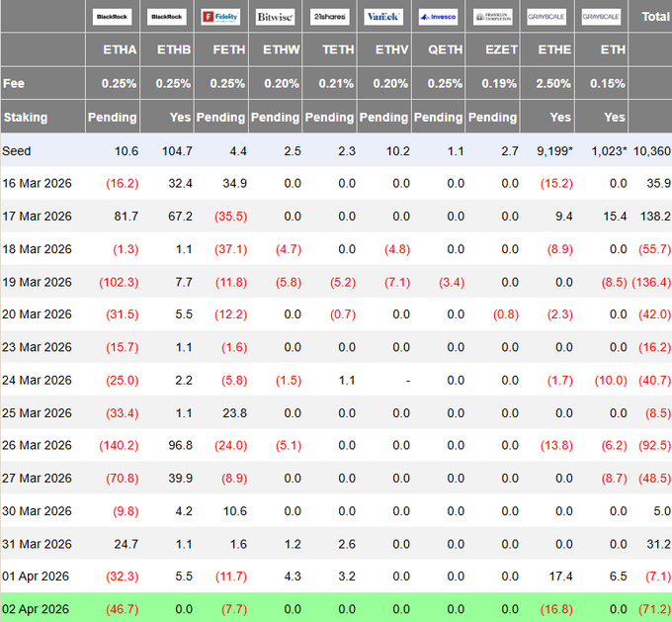Select the 02 Apr 2026 date cell
This screenshot has width=672, height=622.
(x=37, y=608)
